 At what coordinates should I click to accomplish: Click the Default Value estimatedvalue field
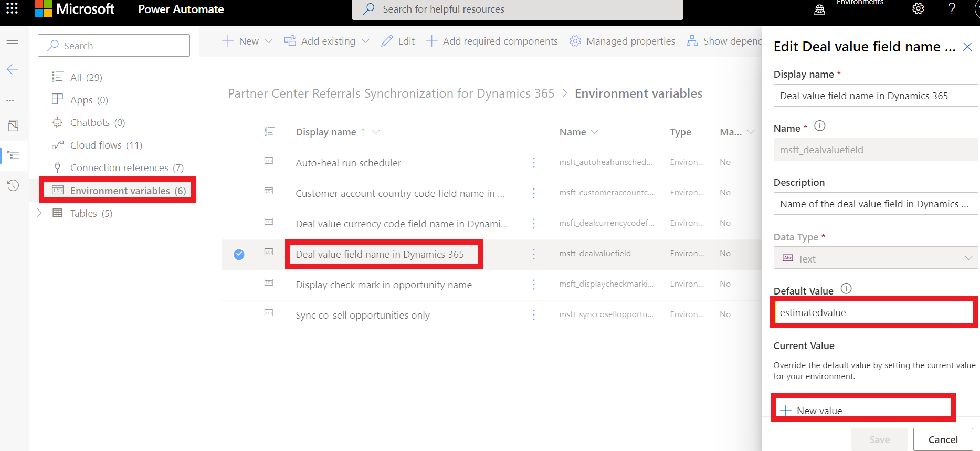(x=874, y=312)
